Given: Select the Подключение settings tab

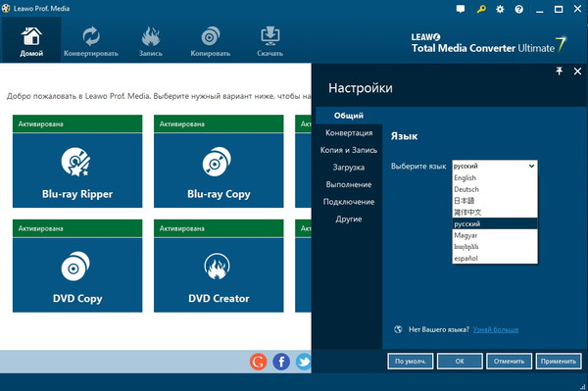Looking at the screenshot, I should 349,202.
